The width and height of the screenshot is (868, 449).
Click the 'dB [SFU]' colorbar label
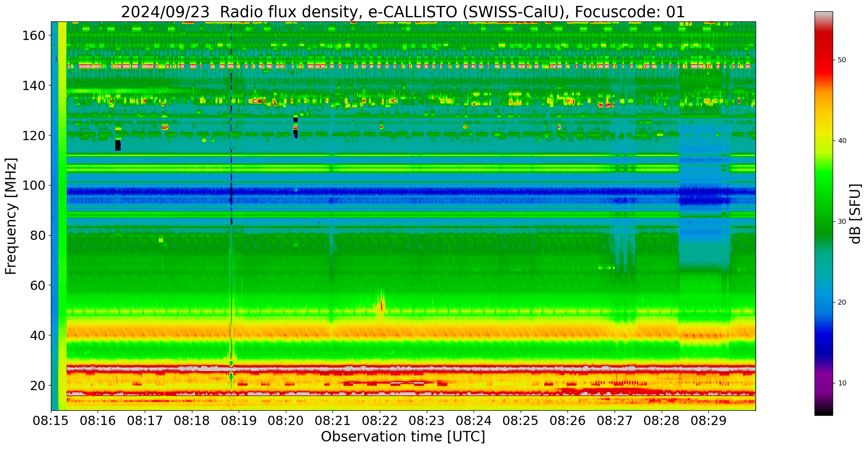pos(855,214)
